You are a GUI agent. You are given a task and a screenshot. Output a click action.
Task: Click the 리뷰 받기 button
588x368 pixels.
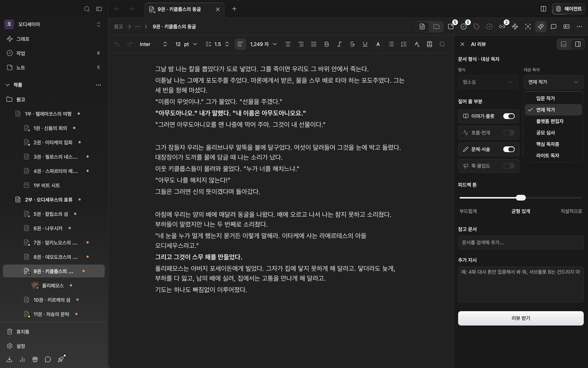[521, 318]
